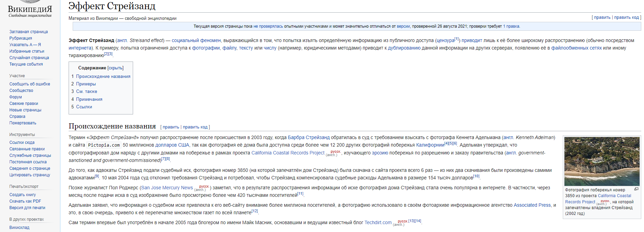Image resolution: width=644 pixels, height=232 pixels.
Task: Open California Coastal Records Project link in text
Action: tap(288, 153)
